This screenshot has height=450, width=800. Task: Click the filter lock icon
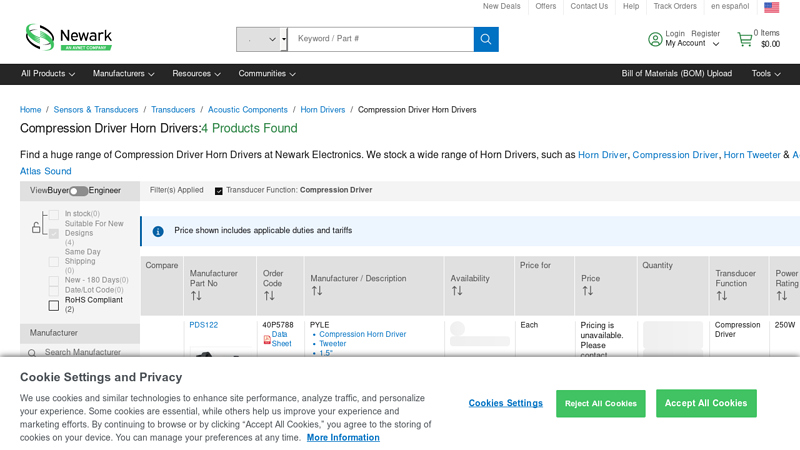(36, 227)
